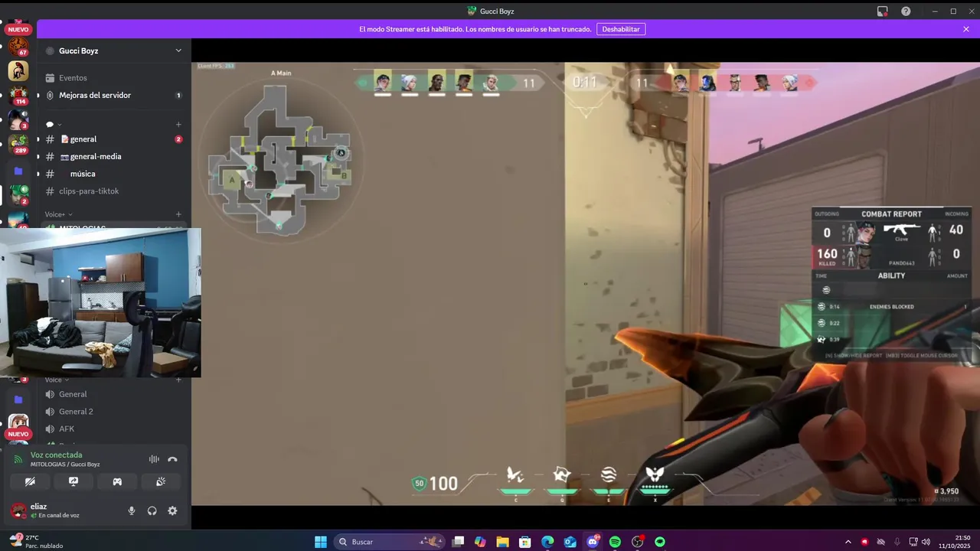This screenshot has height=551, width=980.
Task: Open the general text channel
Action: (x=114, y=139)
